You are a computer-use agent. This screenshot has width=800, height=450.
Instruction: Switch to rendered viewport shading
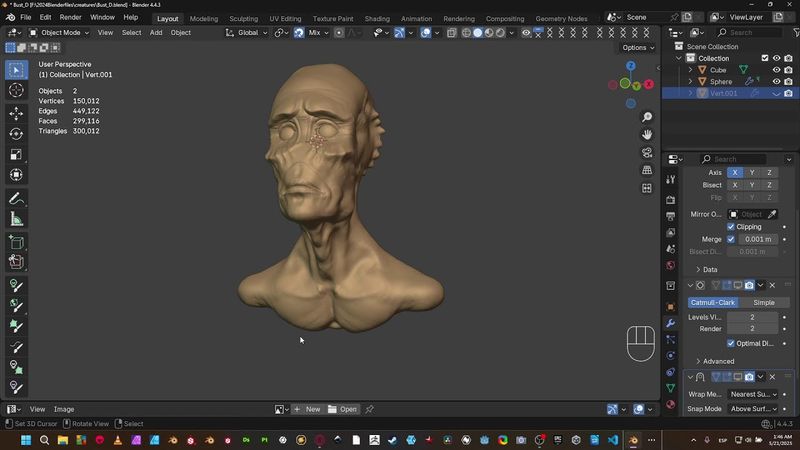tap(501, 33)
